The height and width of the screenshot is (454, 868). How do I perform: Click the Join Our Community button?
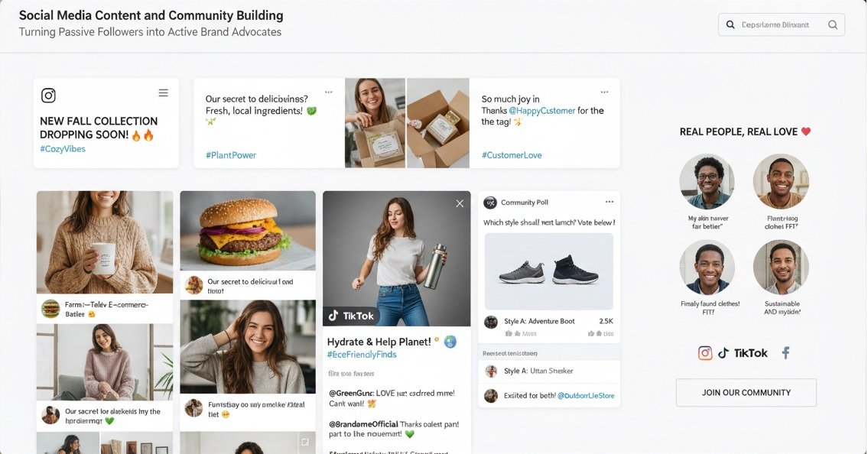coord(746,393)
